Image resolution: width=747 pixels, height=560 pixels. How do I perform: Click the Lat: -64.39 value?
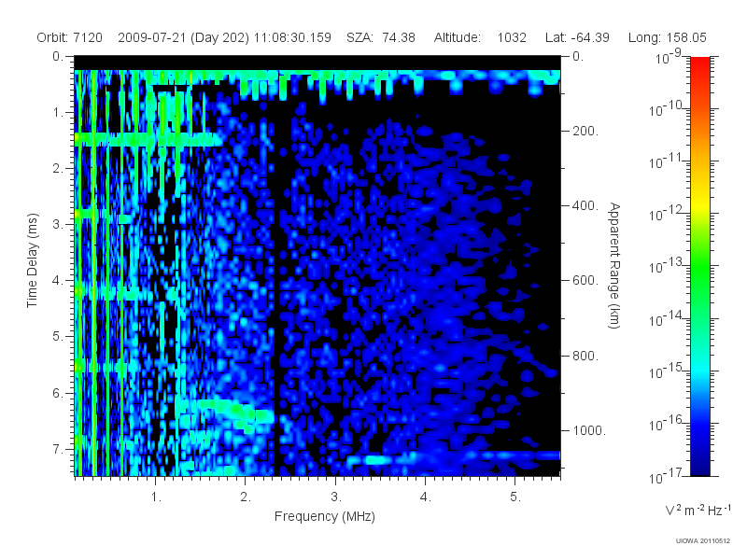pyautogui.click(x=577, y=37)
